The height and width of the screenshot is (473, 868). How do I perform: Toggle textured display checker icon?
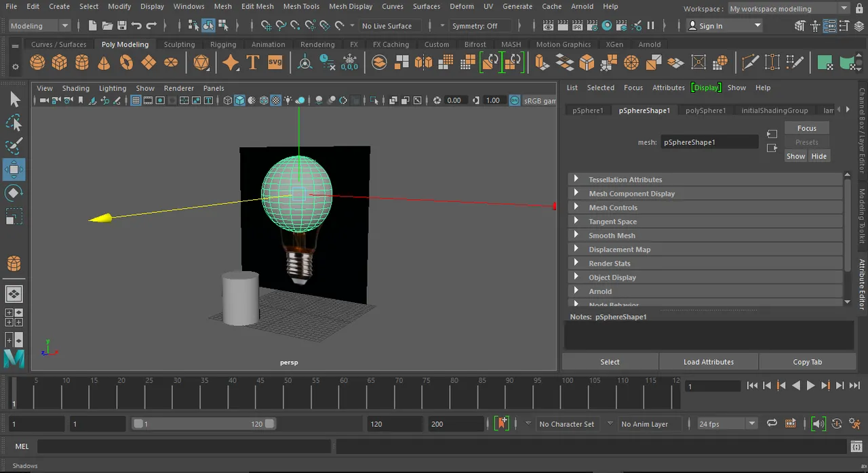coord(276,100)
